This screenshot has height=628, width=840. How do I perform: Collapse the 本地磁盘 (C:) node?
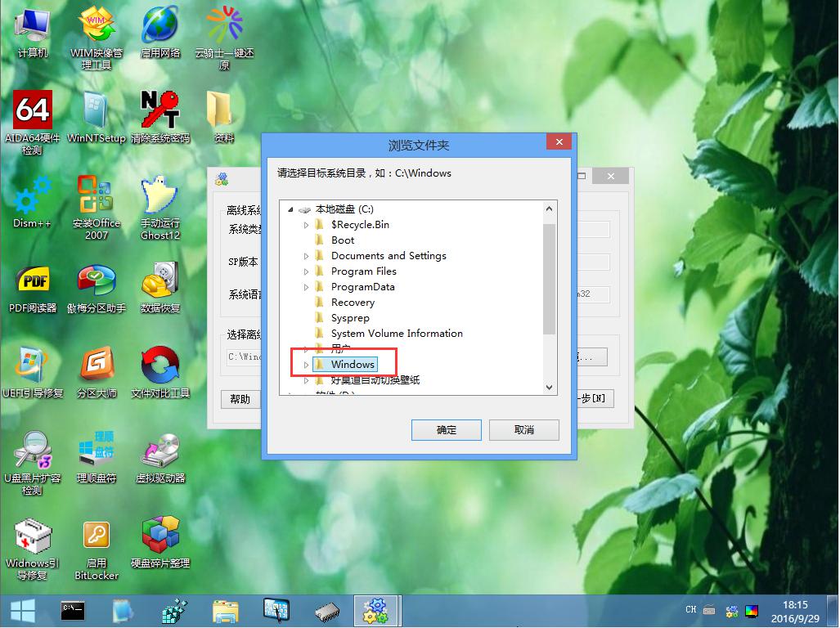pyautogui.click(x=290, y=209)
